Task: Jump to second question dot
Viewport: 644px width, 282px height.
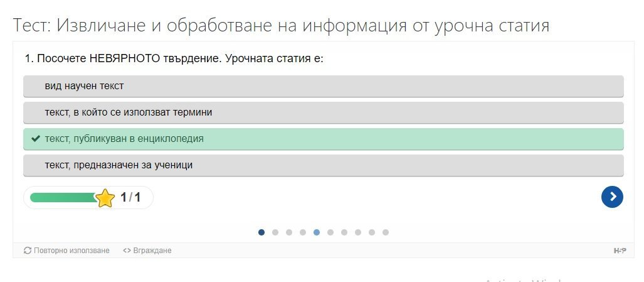Action: [275, 232]
